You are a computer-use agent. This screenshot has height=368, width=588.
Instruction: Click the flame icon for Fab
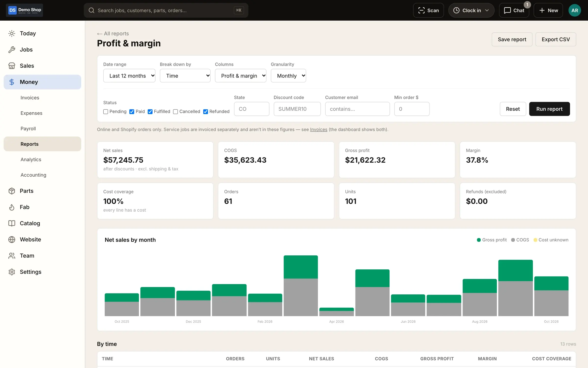tap(12, 207)
